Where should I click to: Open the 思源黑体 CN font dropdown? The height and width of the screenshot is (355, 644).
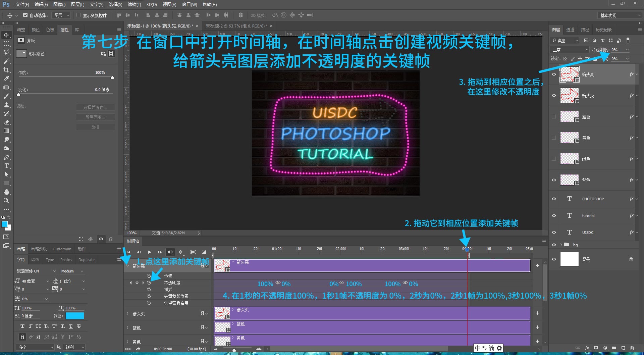[x=36, y=271]
